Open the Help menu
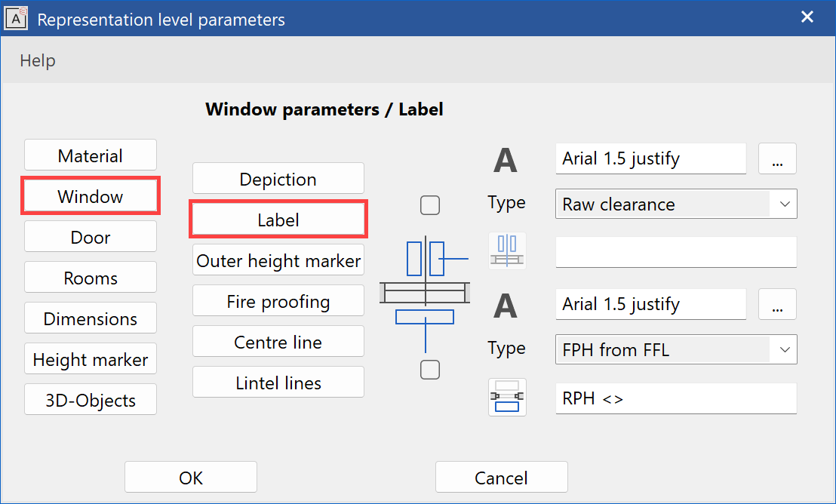Screen dimensions: 836x504 37,61
